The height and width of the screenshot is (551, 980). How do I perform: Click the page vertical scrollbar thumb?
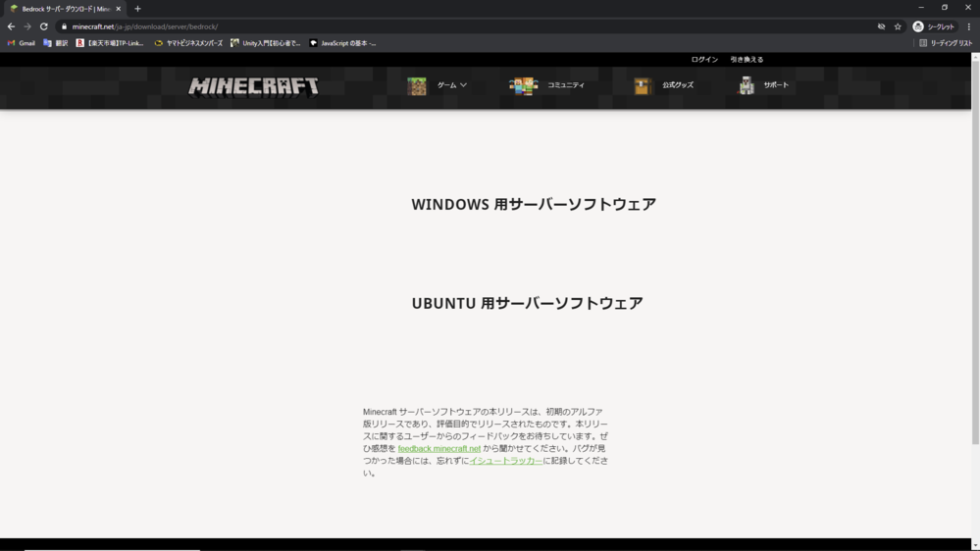click(975, 252)
